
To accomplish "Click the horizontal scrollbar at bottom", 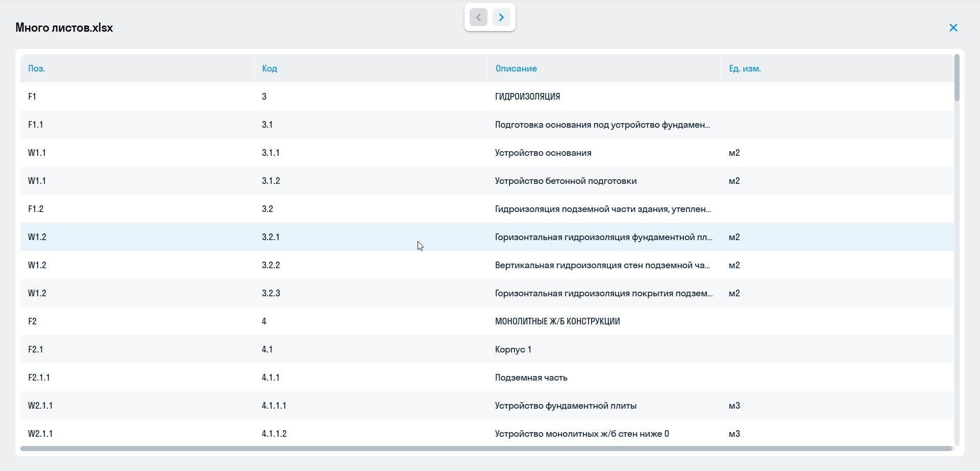I will tap(486, 449).
